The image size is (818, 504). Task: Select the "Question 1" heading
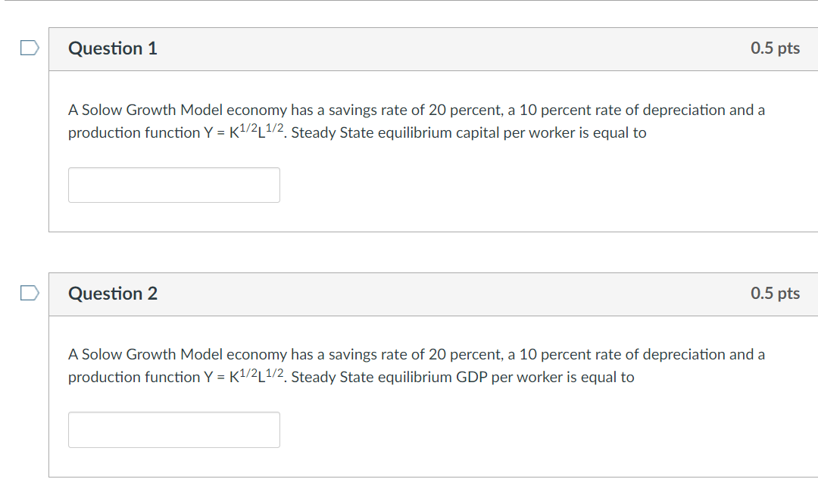coord(113,48)
